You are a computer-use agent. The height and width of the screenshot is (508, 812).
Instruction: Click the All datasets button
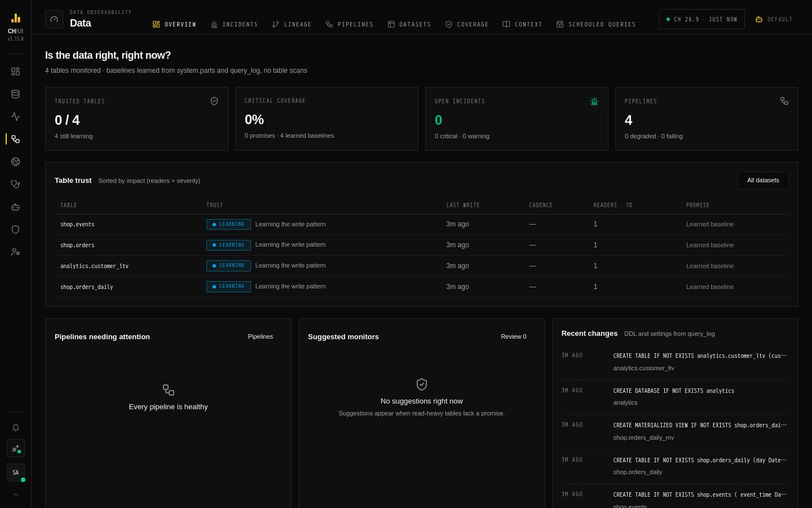point(763,181)
